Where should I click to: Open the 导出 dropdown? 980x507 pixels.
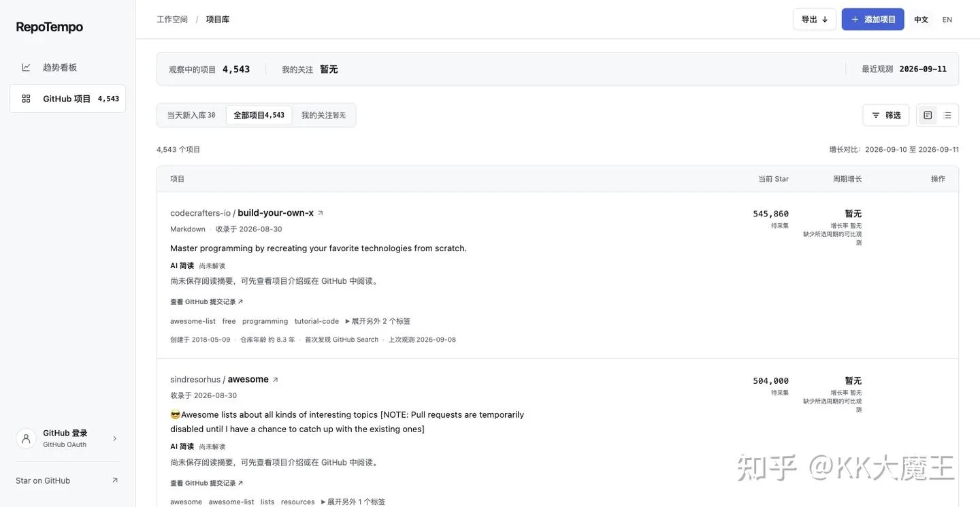pyautogui.click(x=815, y=19)
